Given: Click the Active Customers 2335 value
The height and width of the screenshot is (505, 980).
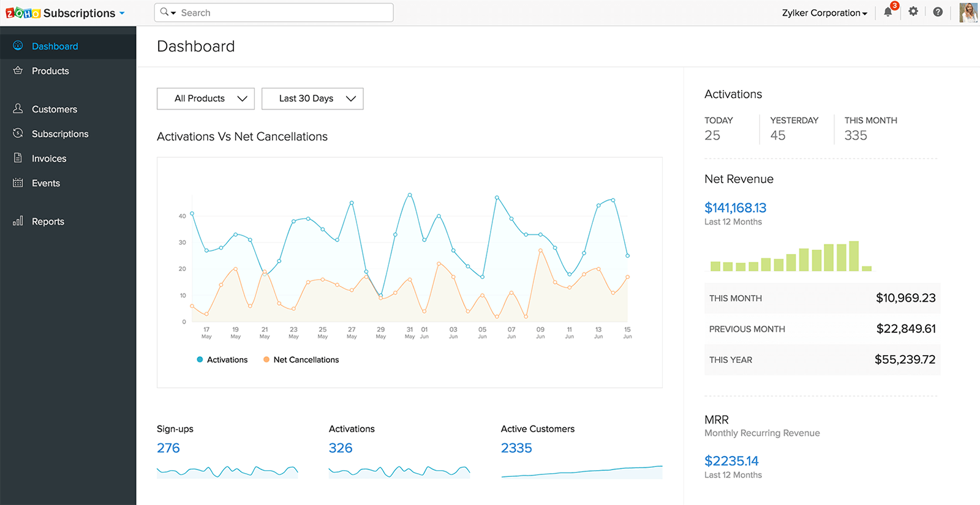Looking at the screenshot, I should tap(516, 448).
